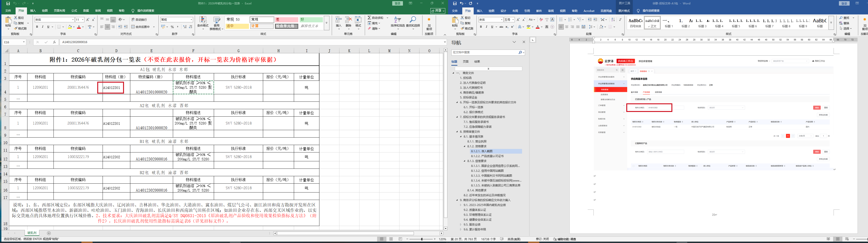
Task: Toggle center alignment in Excel
Action: 107,27
